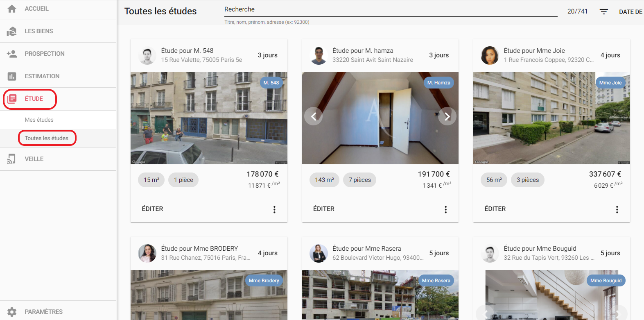The image size is (644, 320).
Task: Click the 143 m² chip
Action: click(x=324, y=180)
